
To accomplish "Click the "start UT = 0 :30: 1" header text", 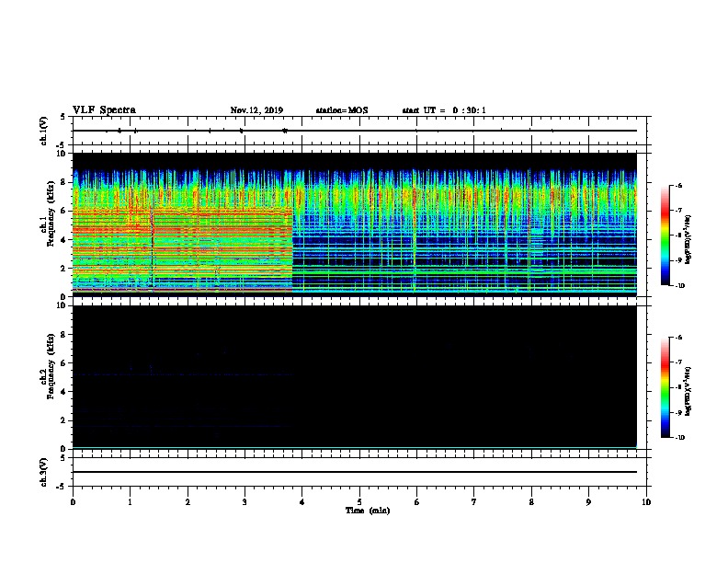I will [x=444, y=110].
